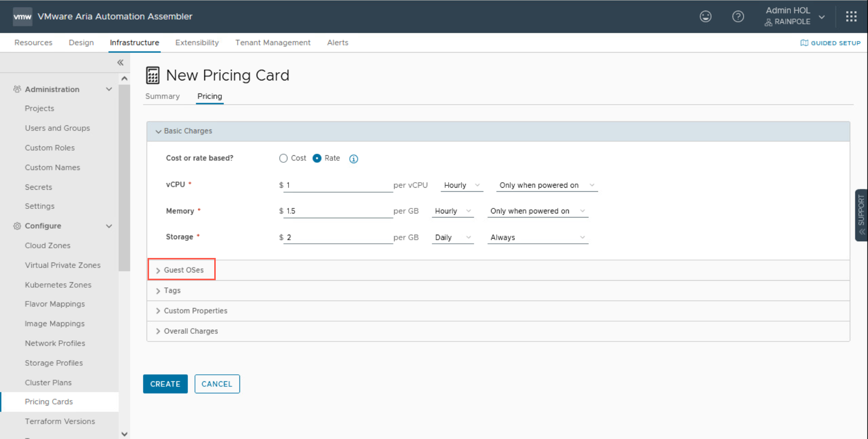
Task: Click the rate info icon
Action: [354, 159]
